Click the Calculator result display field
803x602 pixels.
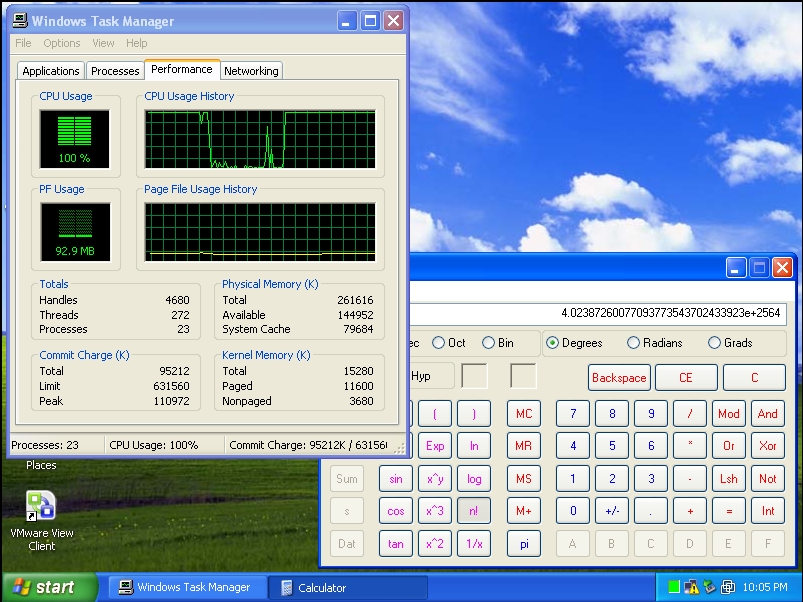598,313
